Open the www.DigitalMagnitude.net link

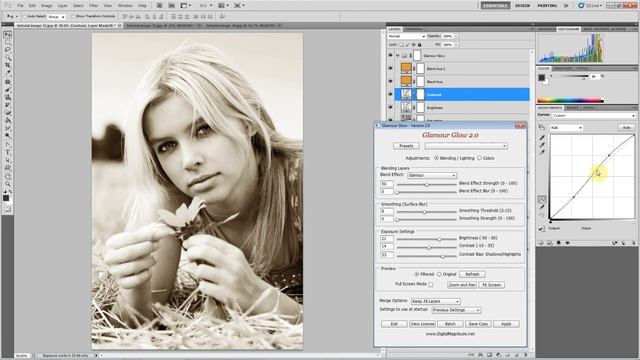pyautogui.click(x=450, y=333)
